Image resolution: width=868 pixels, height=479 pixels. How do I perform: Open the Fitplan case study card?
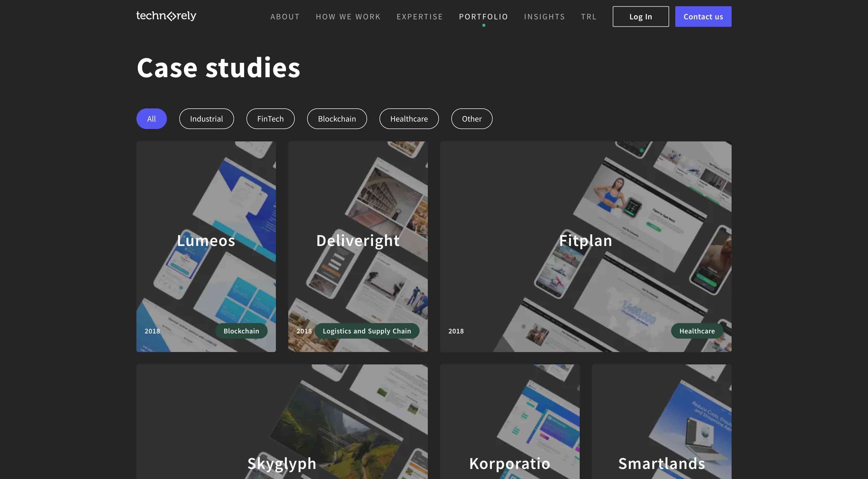click(x=585, y=240)
